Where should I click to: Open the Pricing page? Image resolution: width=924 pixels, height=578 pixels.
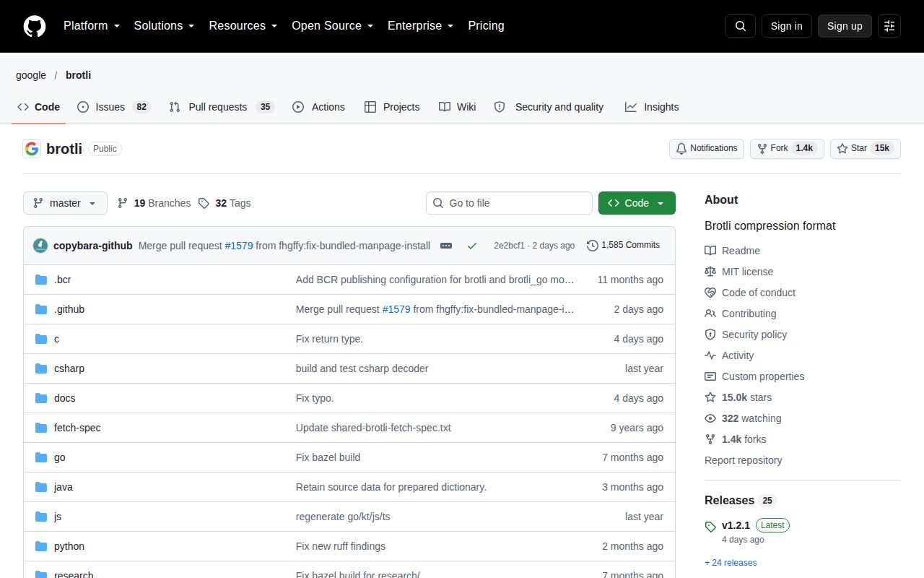tap(486, 26)
